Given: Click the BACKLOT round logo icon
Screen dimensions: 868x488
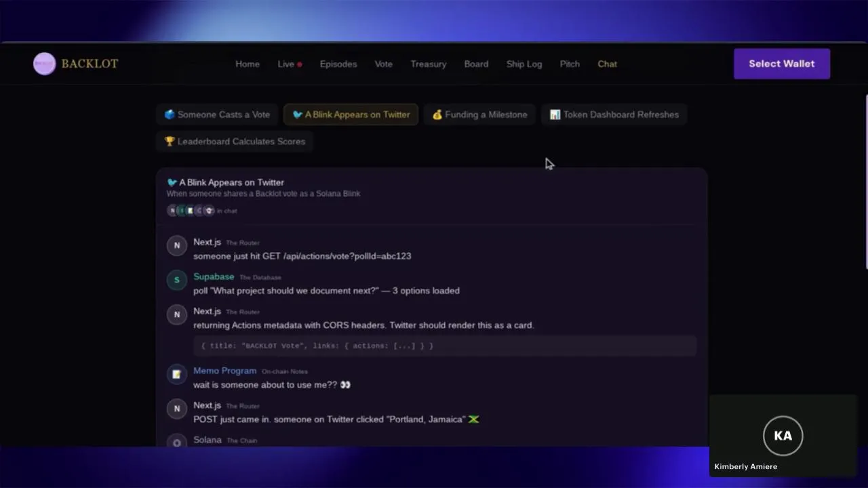Looking at the screenshot, I should tap(44, 64).
